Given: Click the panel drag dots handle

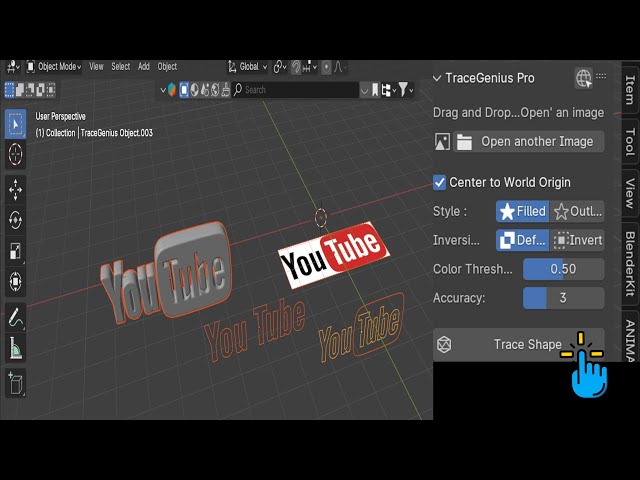Looking at the screenshot, I should click(x=601, y=76).
